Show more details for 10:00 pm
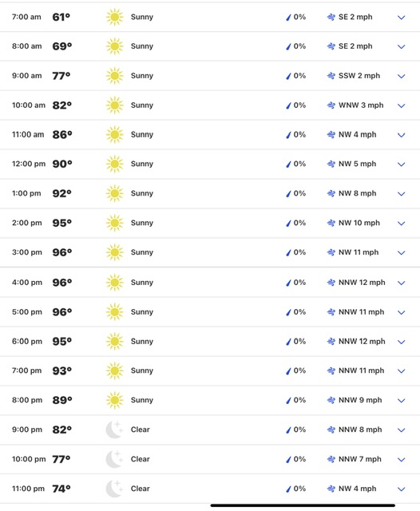Viewport: 420px width, 511px height. click(402, 460)
